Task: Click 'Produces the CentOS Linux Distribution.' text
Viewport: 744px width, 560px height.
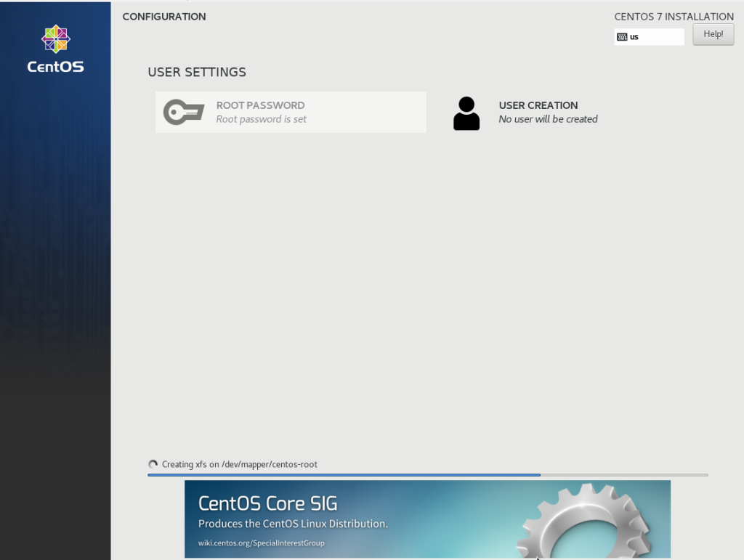Action: [x=293, y=524]
